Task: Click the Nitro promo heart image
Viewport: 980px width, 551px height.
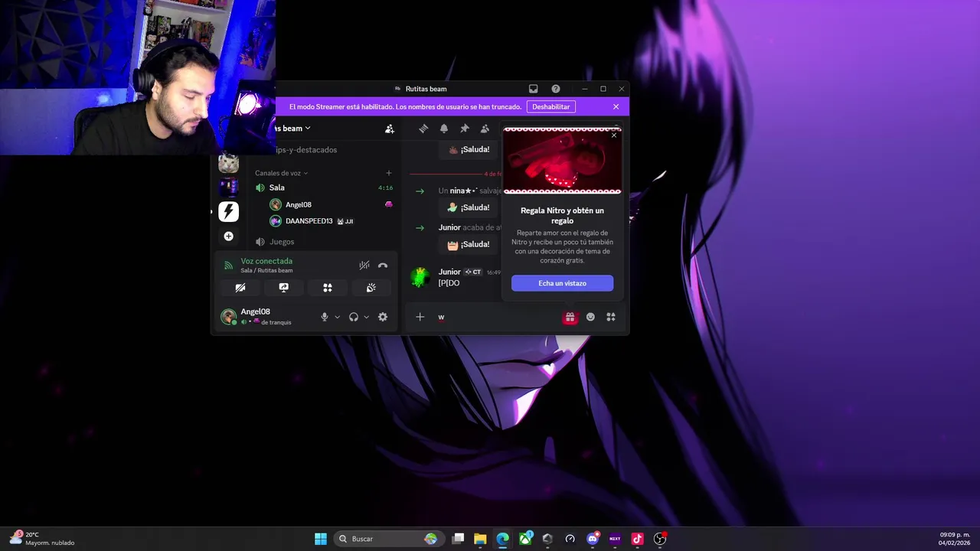Action: [562, 161]
